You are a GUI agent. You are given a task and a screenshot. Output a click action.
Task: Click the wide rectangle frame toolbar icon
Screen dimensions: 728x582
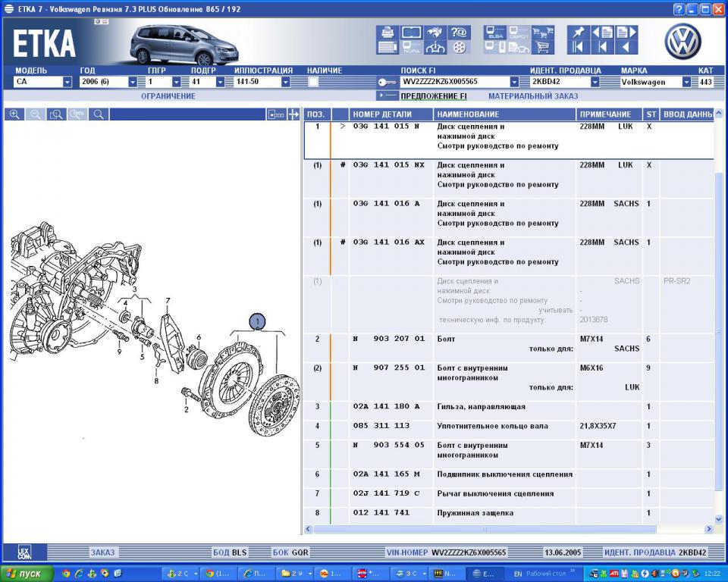[x=411, y=33]
